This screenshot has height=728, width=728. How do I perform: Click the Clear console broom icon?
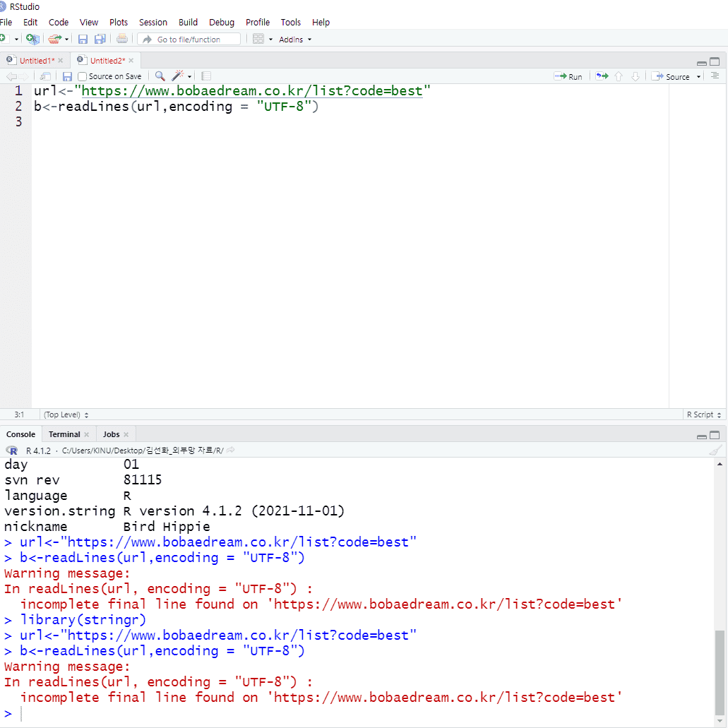pos(715,450)
